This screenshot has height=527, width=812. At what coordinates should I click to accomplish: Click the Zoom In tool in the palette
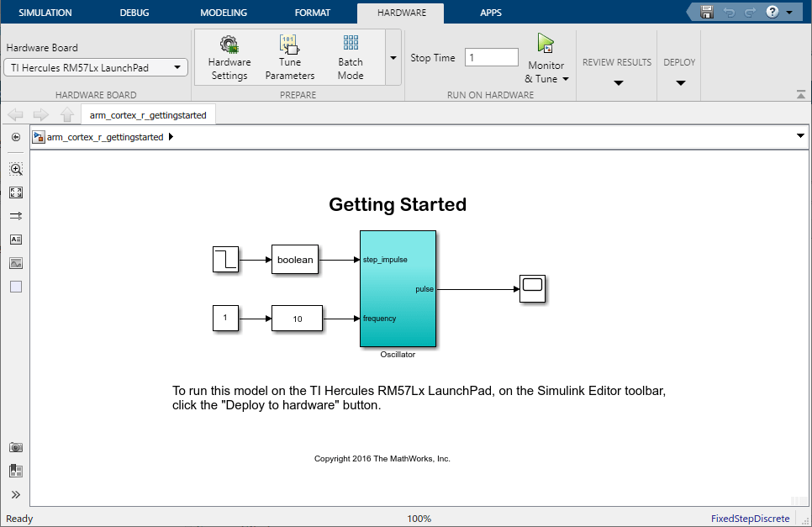[16, 169]
